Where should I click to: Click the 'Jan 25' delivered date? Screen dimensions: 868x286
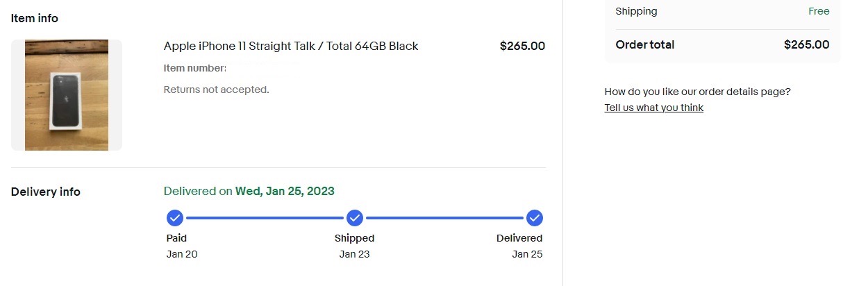pos(527,254)
